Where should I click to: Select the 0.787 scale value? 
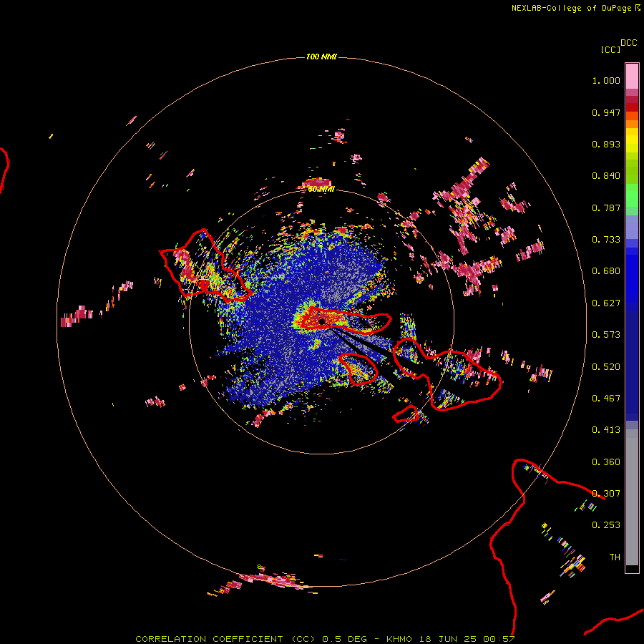click(x=606, y=208)
